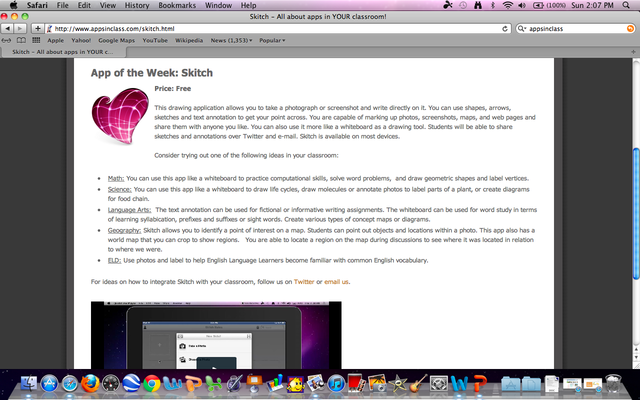
Task: Open Keynote podium icon in Dock
Action: click(x=254, y=384)
